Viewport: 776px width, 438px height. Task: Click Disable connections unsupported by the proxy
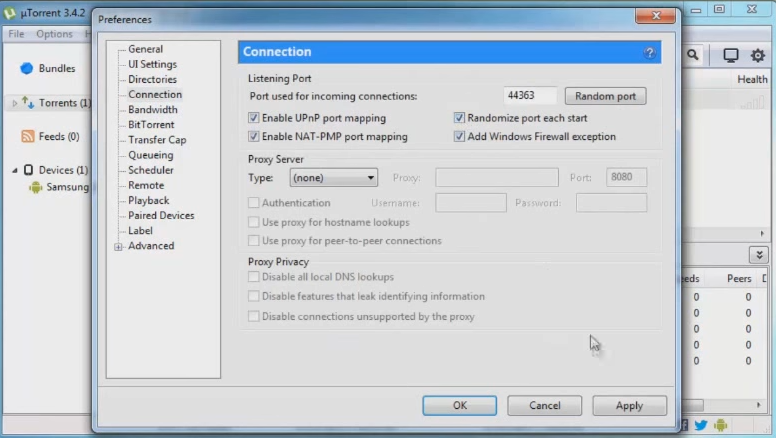(x=253, y=316)
